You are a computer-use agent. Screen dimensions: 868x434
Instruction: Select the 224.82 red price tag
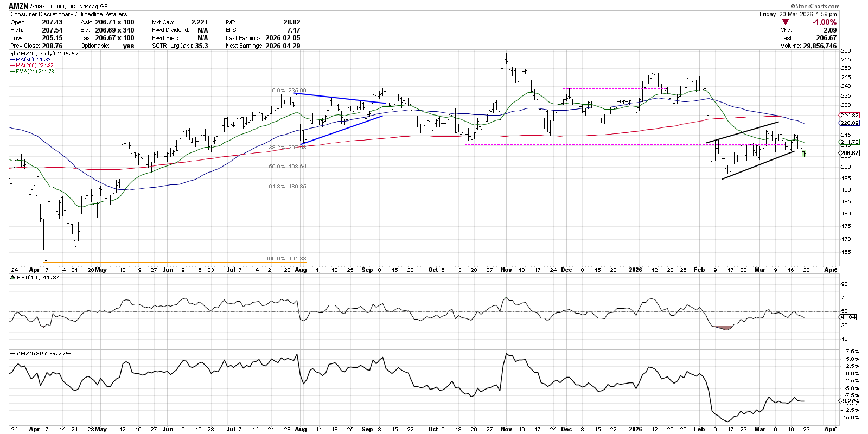(849, 116)
